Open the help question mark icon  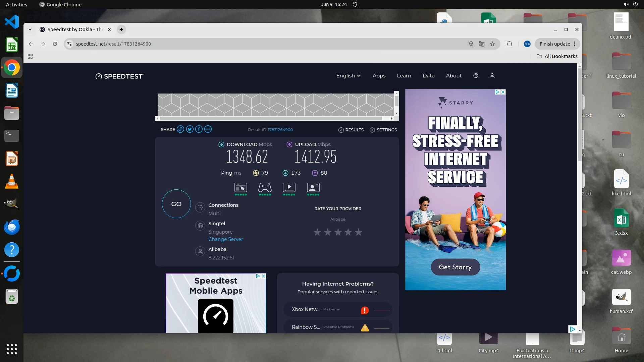click(x=476, y=76)
